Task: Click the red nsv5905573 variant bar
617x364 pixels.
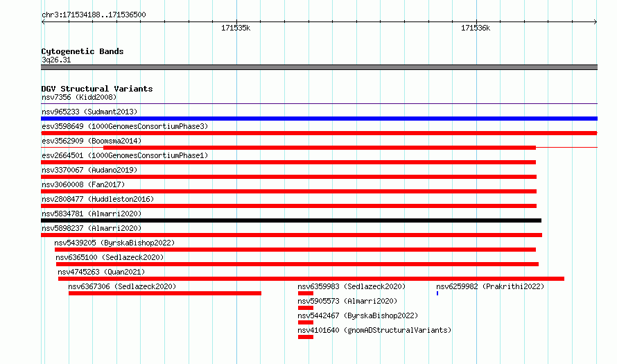Action: click(306, 308)
